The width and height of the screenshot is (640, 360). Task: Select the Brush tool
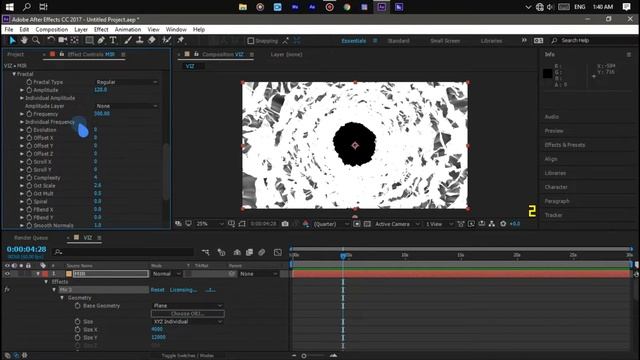128,40
